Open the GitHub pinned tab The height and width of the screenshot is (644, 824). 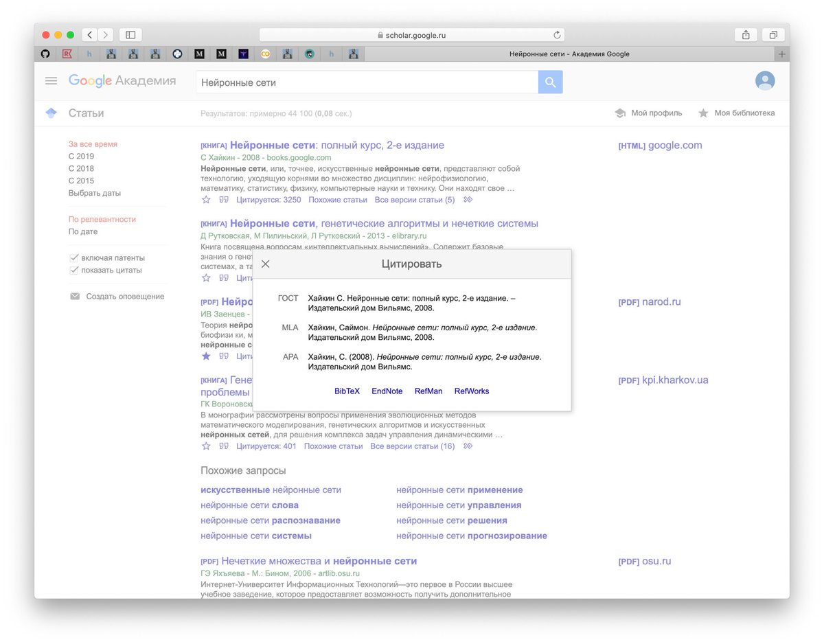pyautogui.click(x=45, y=54)
